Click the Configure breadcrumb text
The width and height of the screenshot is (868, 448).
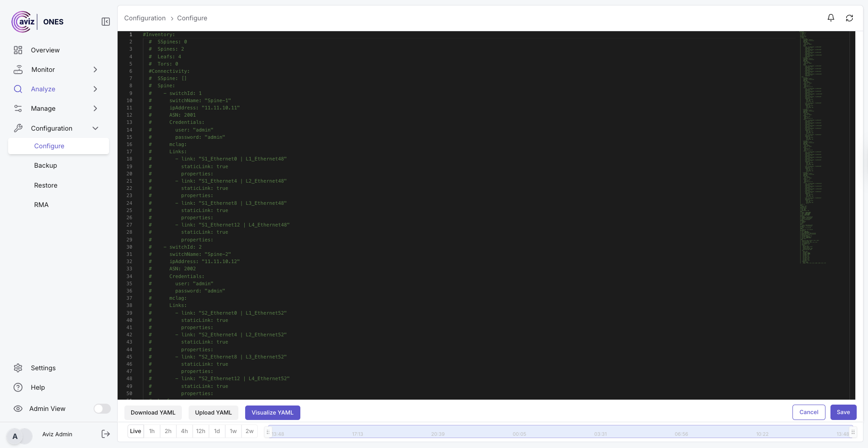click(192, 18)
